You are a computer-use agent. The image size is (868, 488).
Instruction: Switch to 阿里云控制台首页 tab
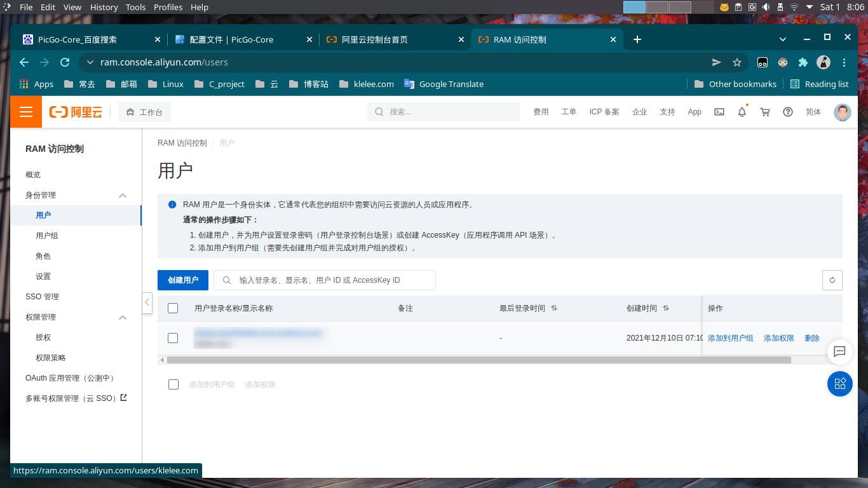(395, 39)
